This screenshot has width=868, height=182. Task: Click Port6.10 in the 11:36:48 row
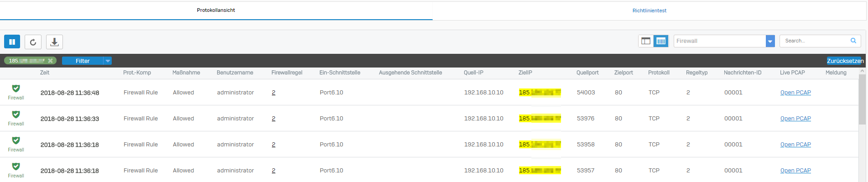[332, 92]
